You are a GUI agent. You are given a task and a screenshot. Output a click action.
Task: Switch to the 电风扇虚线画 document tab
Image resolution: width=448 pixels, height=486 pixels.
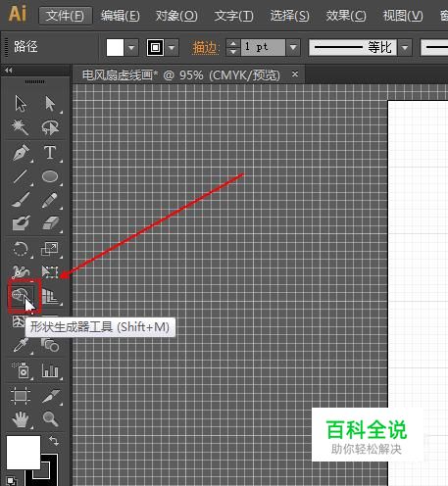coord(181,75)
